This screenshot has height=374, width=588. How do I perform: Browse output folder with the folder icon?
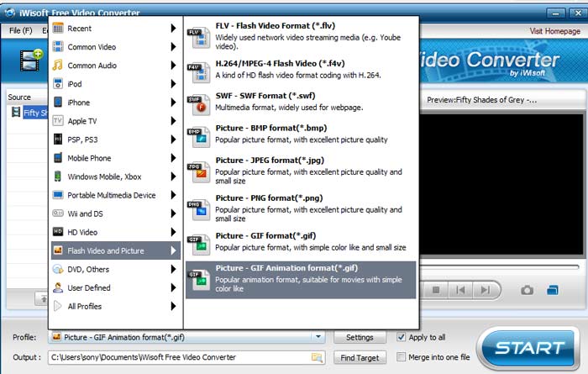[317, 357]
